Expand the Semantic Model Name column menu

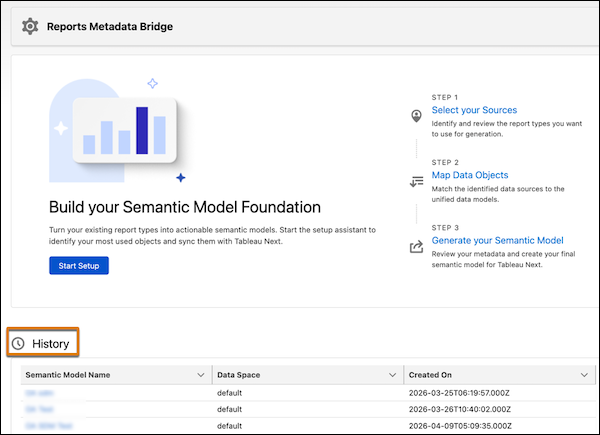click(201, 375)
